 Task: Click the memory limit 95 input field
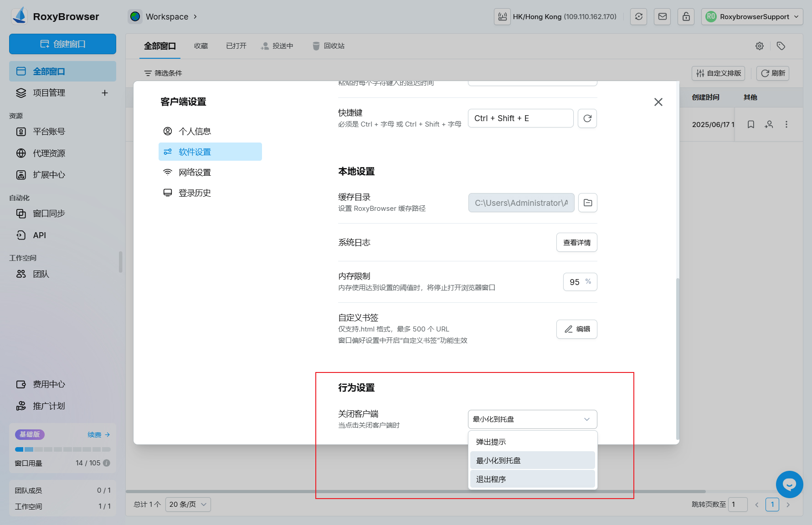[575, 282]
